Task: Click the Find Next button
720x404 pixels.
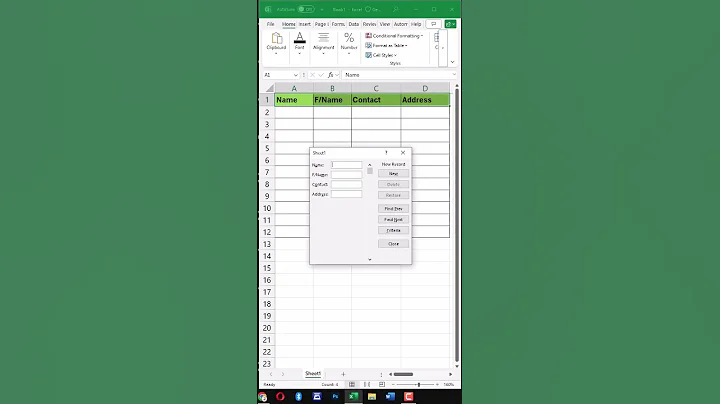Action: point(394,219)
